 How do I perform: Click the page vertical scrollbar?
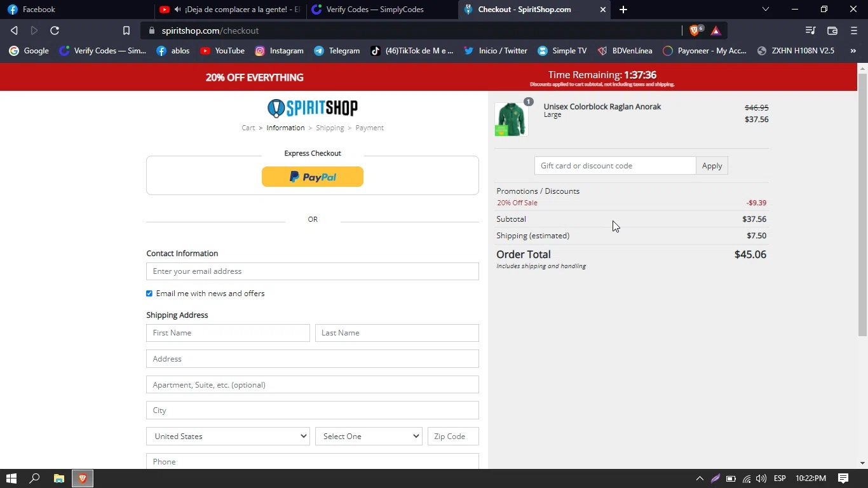click(862, 205)
